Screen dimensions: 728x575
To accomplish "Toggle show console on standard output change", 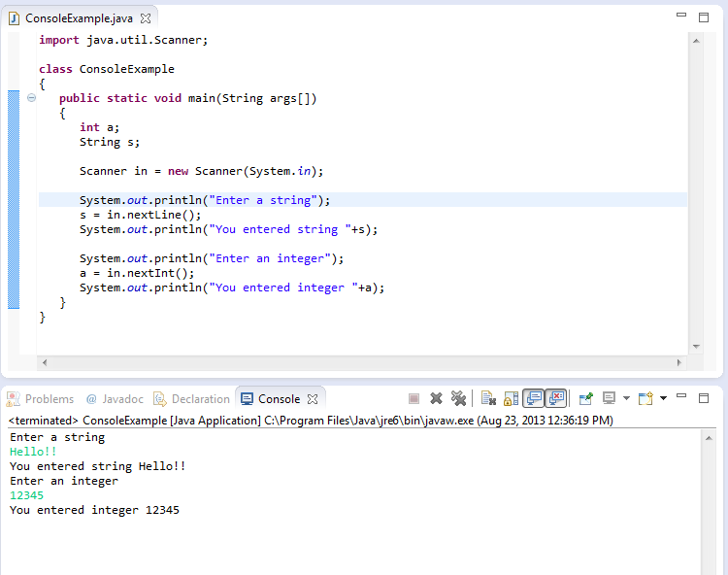I will (x=534, y=398).
